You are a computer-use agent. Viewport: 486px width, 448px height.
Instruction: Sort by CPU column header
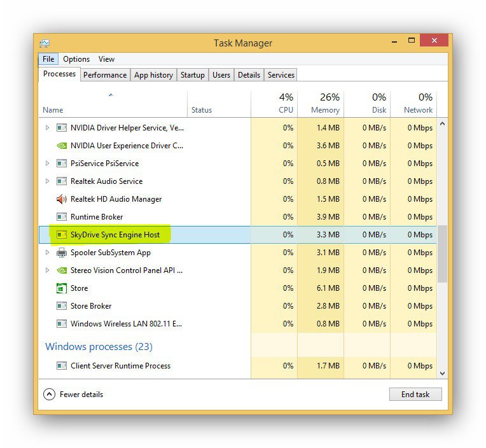click(274, 104)
